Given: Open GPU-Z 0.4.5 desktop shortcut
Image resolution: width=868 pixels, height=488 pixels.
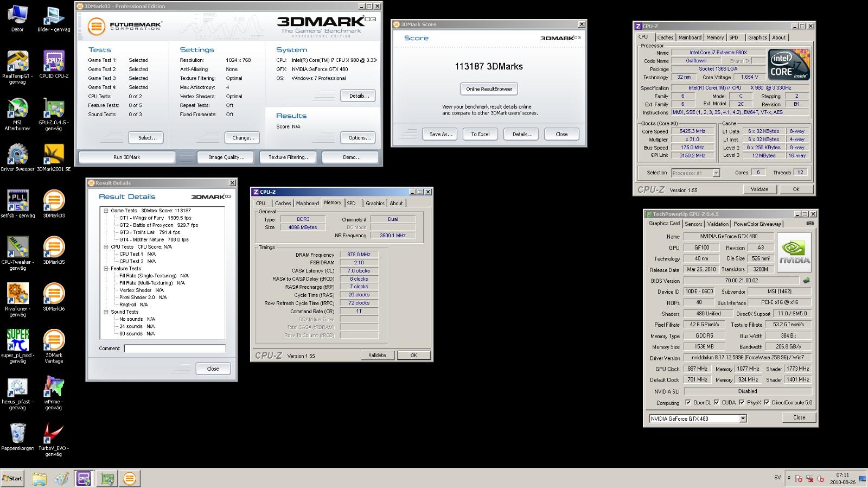Looking at the screenshot, I should (53, 113).
